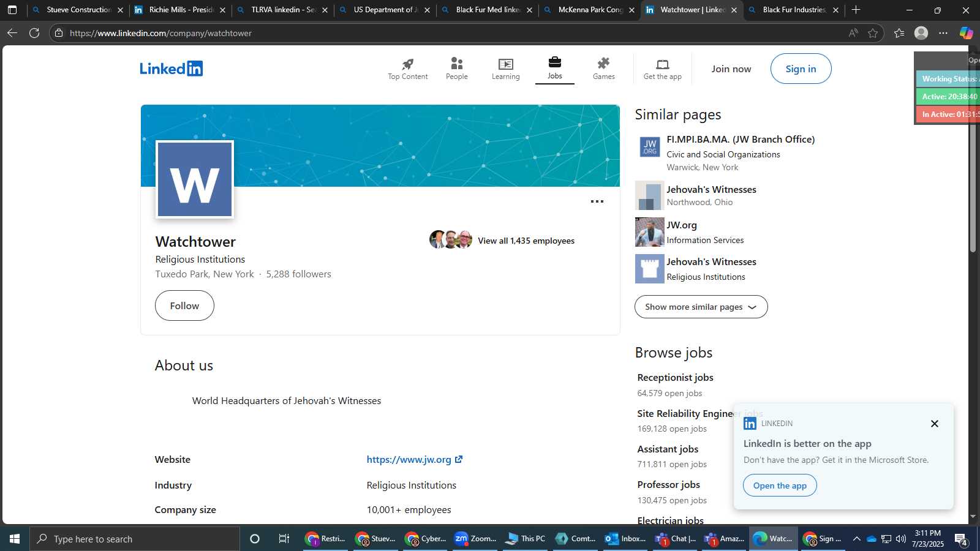The width and height of the screenshot is (980, 551).
Task: Open the Copilot icon in browser toolbar
Action: coord(966,33)
